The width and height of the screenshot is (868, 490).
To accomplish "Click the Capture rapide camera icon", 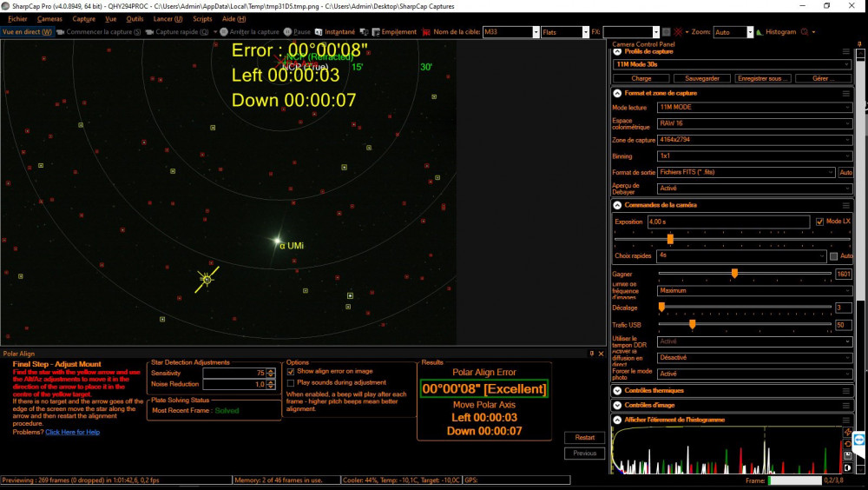I will tap(149, 32).
